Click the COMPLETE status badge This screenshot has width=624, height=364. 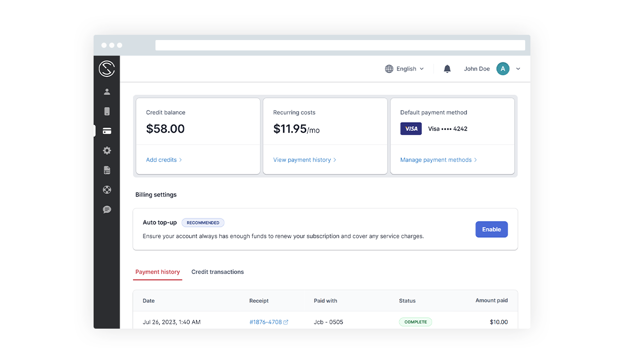(x=415, y=322)
